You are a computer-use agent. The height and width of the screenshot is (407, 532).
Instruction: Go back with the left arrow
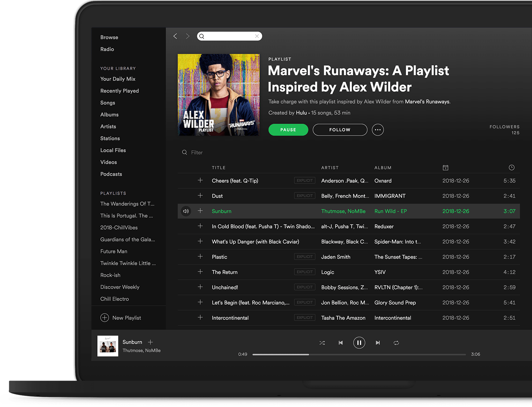click(175, 36)
